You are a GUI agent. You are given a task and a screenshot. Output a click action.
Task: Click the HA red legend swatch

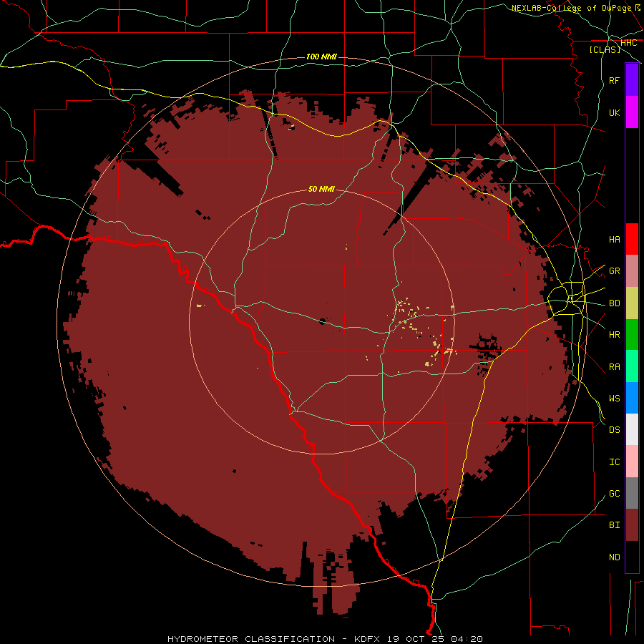pyautogui.click(x=632, y=239)
